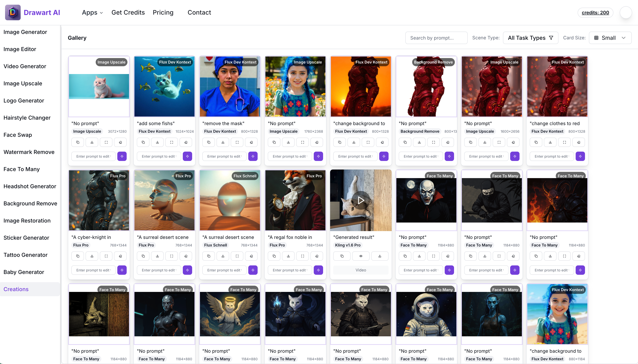Image resolution: width=638 pixels, height=364 pixels.
Task: Download the Background Remove robot image
Action: coord(420,142)
